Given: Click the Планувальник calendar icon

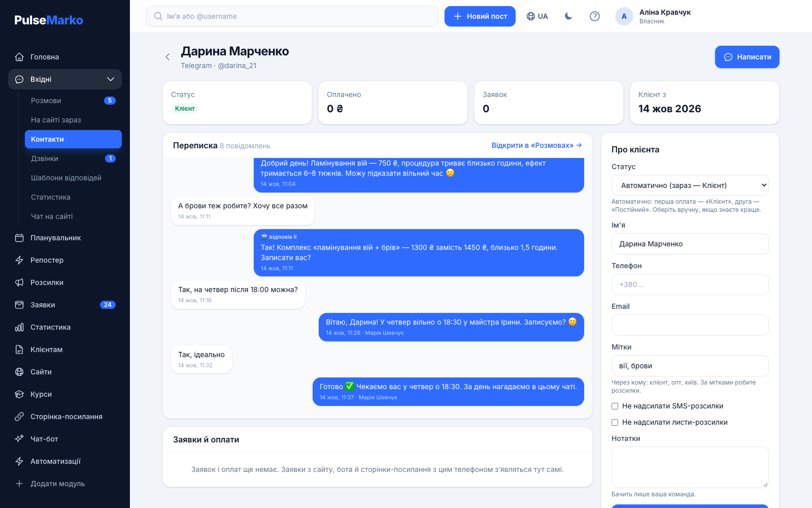Looking at the screenshot, I should pos(19,238).
